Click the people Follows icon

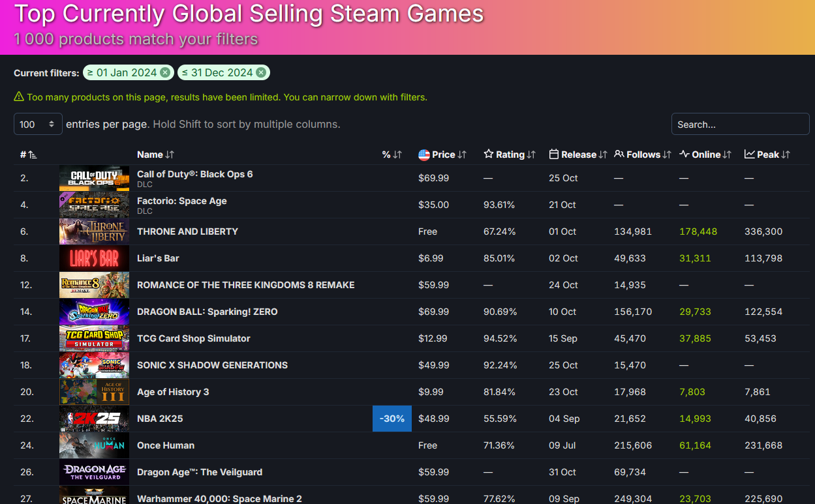click(619, 155)
